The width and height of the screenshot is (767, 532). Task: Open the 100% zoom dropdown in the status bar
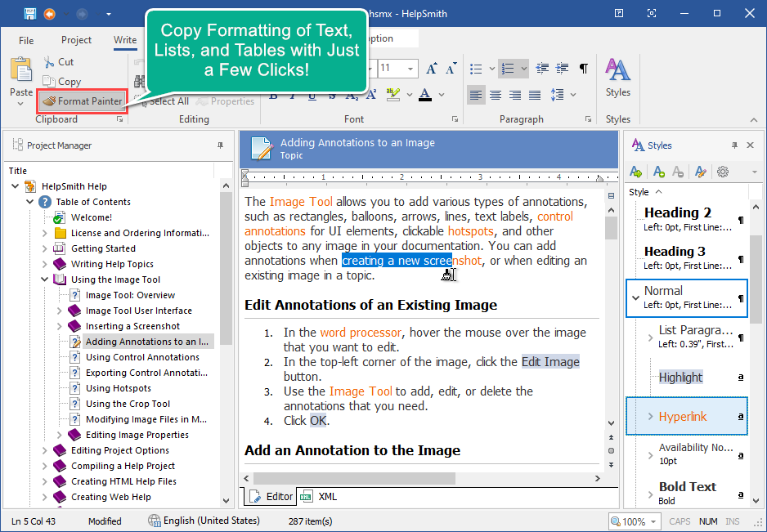point(653,521)
